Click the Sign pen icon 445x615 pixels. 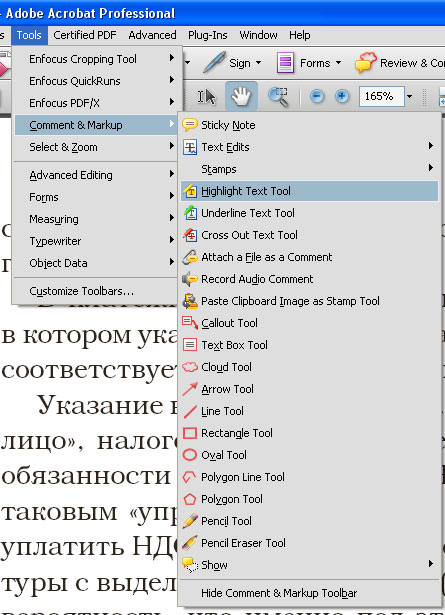[x=214, y=62]
